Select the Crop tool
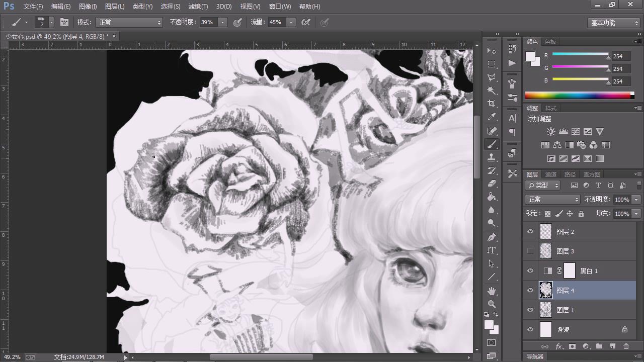 point(492,104)
